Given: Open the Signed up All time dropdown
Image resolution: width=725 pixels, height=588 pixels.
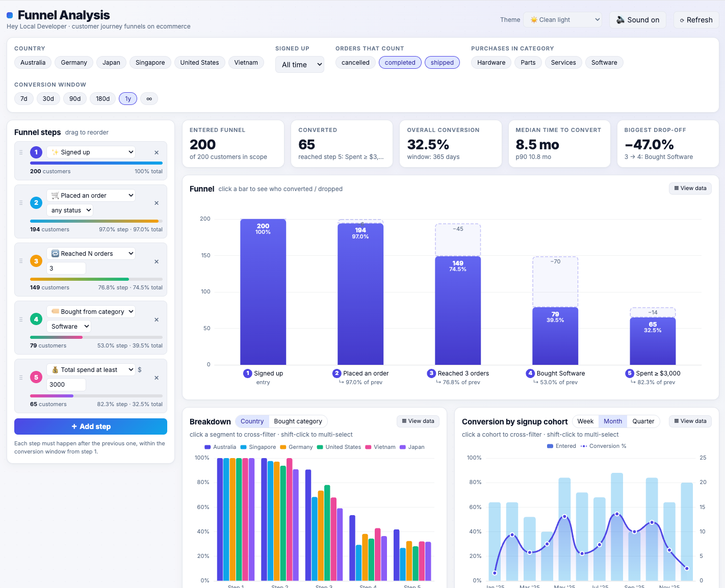Looking at the screenshot, I should 300,65.
